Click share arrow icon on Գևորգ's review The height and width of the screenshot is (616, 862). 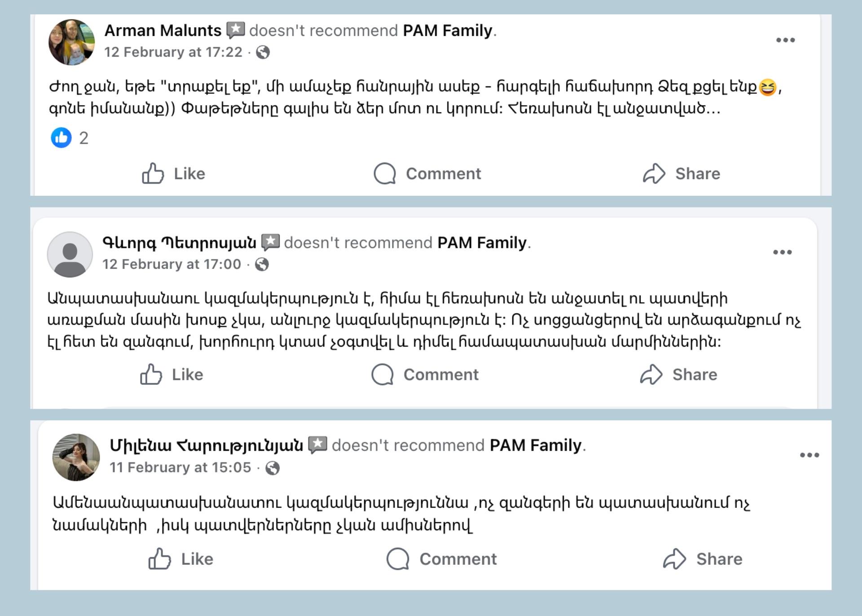[651, 374]
